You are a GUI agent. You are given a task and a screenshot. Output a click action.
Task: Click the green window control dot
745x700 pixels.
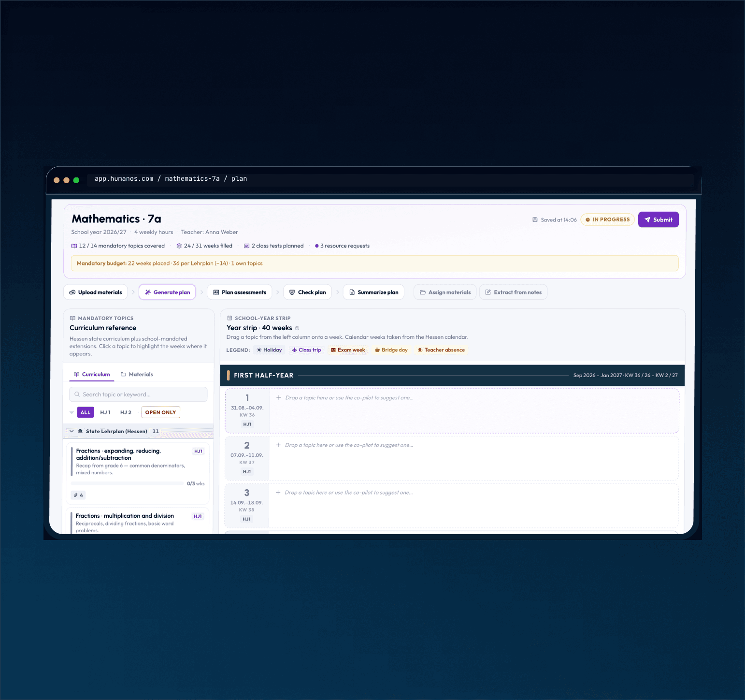click(x=76, y=180)
